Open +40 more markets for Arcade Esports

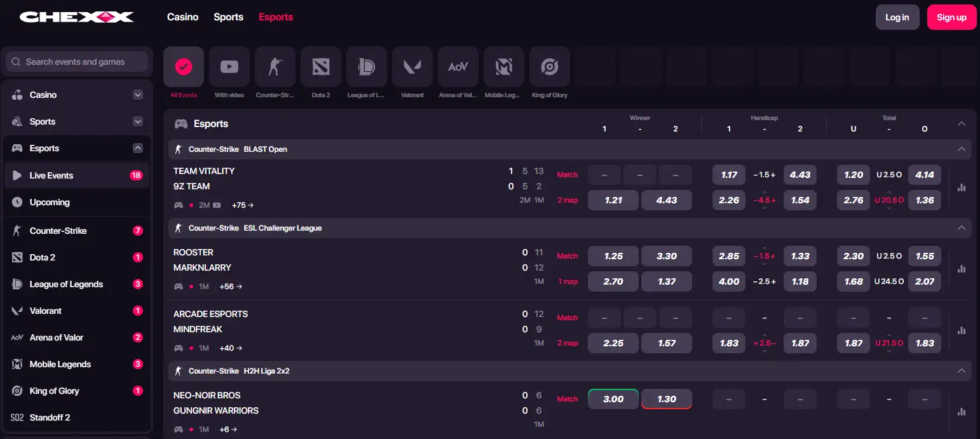pos(231,348)
